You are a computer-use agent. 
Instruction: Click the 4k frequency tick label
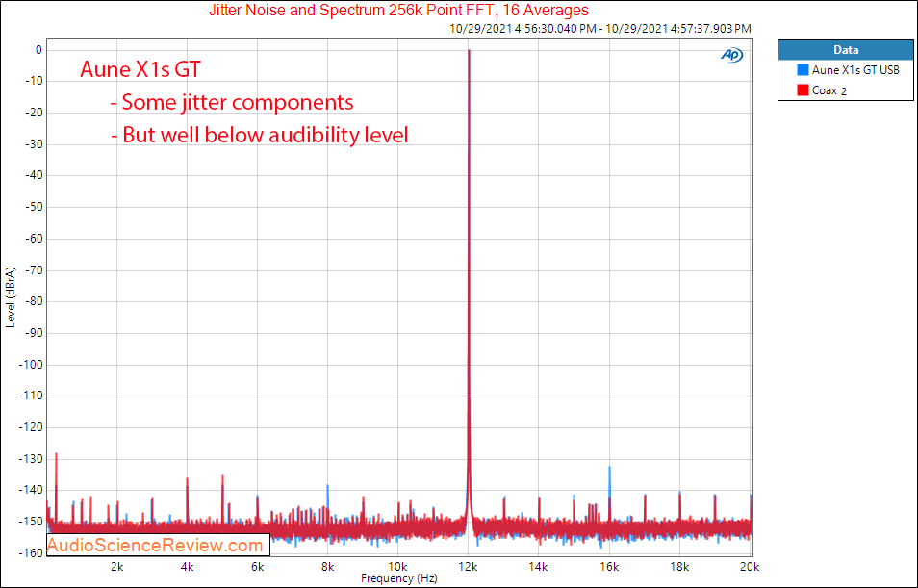(188, 566)
